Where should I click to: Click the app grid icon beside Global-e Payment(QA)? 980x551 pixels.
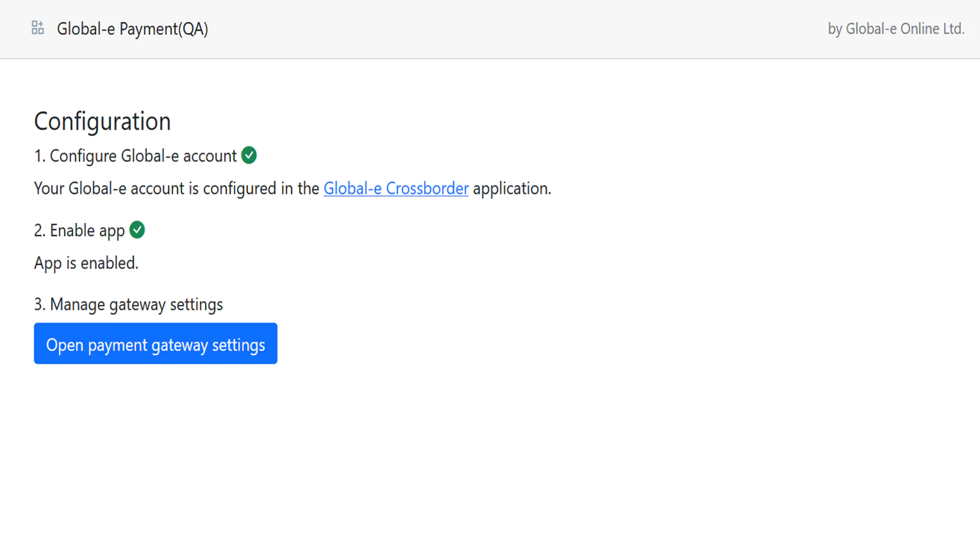point(38,28)
